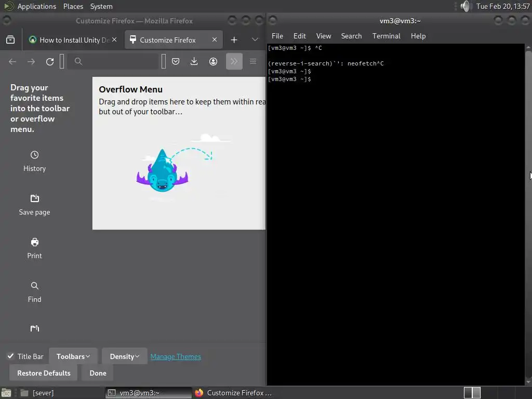The width and height of the screenshot is (532, 399).
Task: Expand the Toolbars dropdown
Action: click(x=73, y=356)
